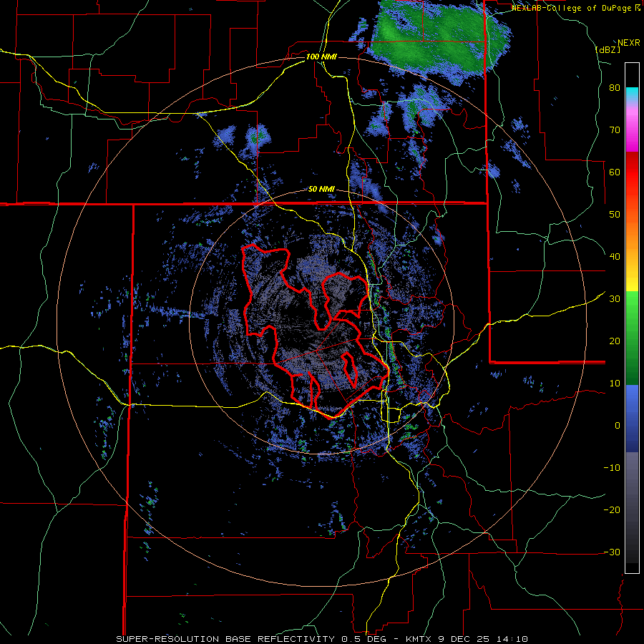Screen dimensions: 644x644
Task: Click the "[dBZ]" unit label
Action: tap(608, 49)
